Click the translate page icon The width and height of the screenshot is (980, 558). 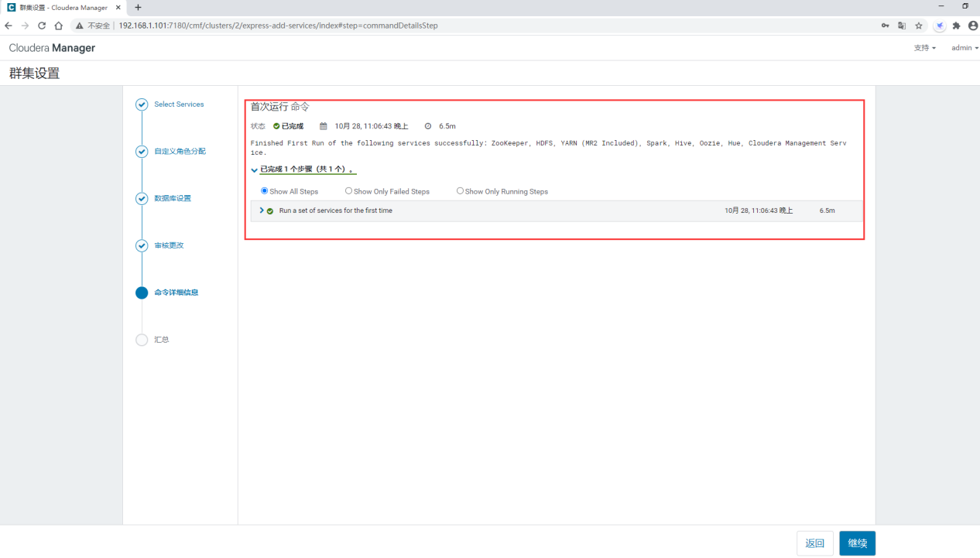(902, 26)
